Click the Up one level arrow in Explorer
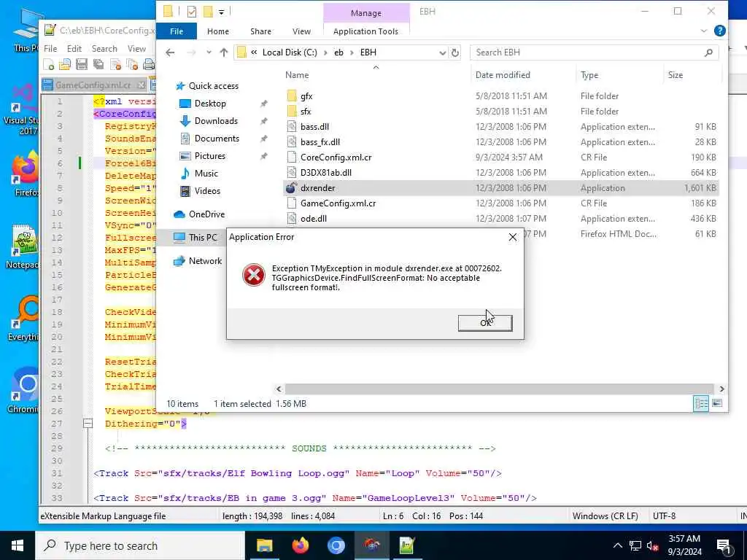The width and height of the screenshot is (747, 560). coord(224,52)
